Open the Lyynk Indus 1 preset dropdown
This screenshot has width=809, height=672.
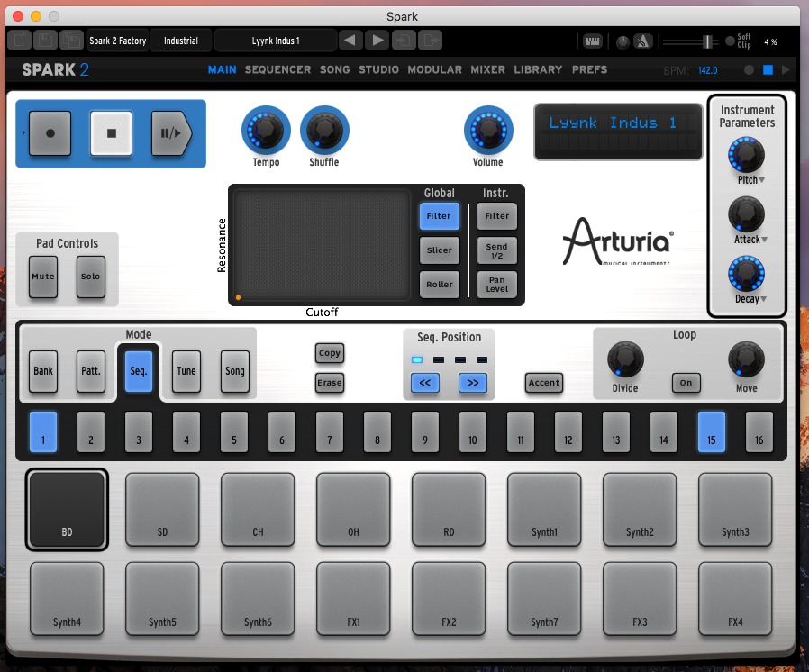(x=276, y=41)
